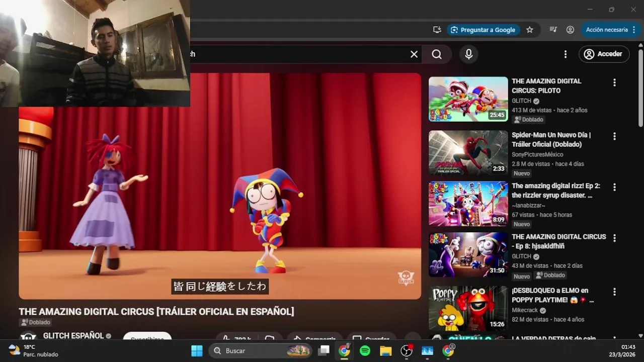Open more options for the PILOTO video

click(614, 82)
